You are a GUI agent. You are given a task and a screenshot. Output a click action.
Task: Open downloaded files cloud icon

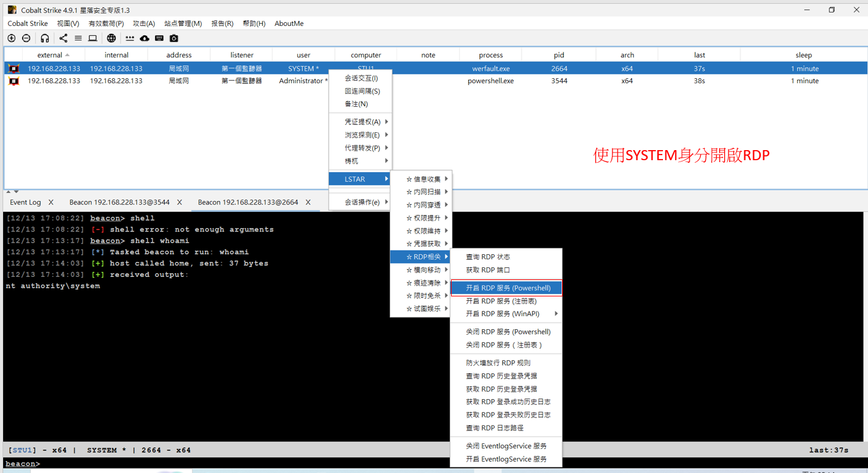pyautogui.click(x=144, y=38)
